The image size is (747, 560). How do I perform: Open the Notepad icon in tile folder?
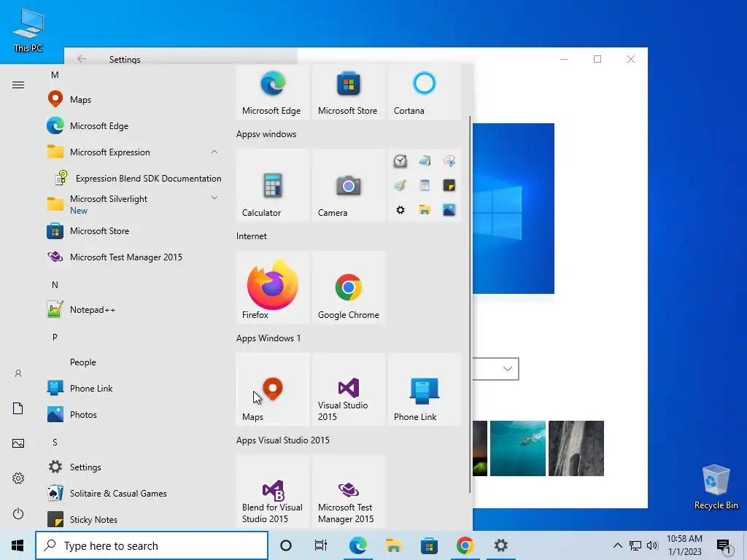click(425, 161)
